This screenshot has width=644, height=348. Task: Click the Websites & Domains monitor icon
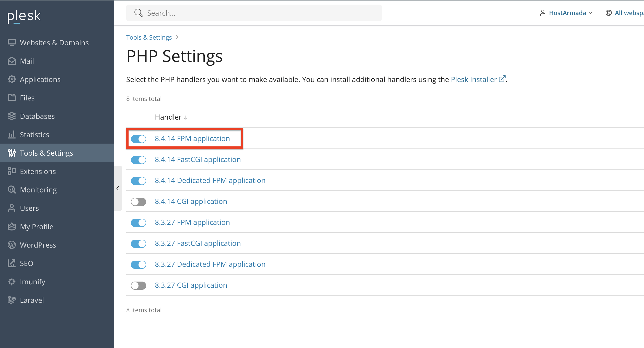point(12,42)
